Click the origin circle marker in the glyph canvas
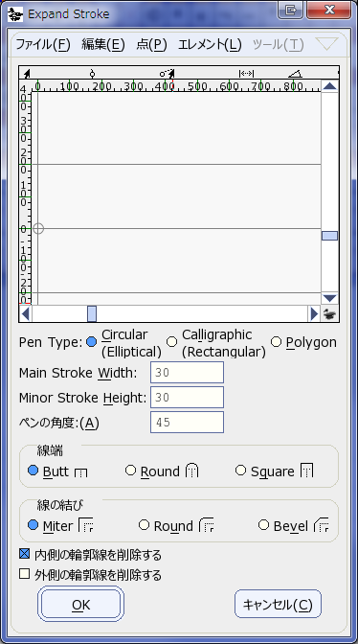Screen dimensions: 358x644 pyautogui.click(x=38, y=228)
